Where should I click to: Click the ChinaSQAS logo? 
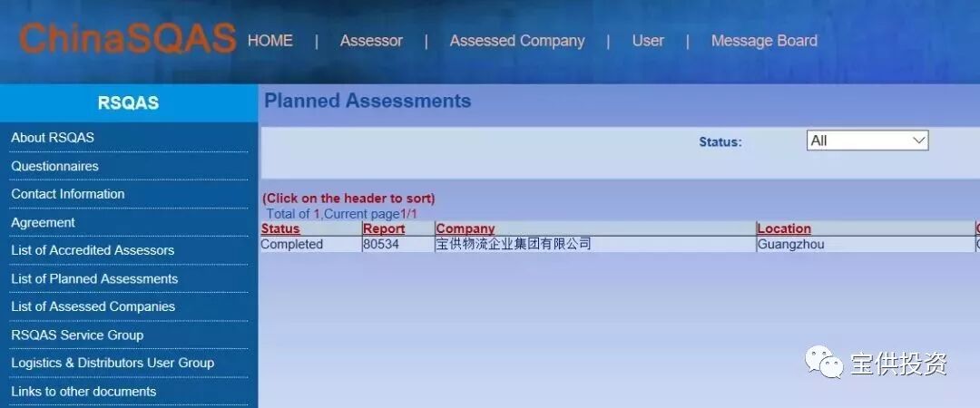[x=128, y=39]
